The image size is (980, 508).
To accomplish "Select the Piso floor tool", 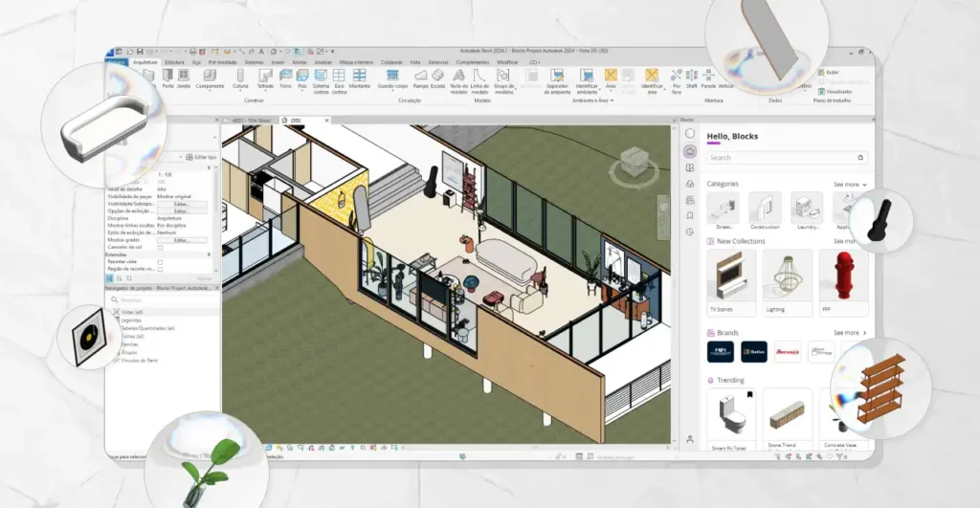I will click(x=302, y=78).
